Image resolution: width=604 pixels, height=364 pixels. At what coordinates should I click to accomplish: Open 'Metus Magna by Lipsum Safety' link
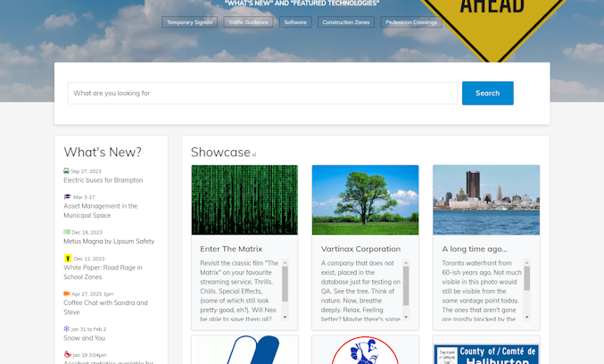tap(109, 242)
